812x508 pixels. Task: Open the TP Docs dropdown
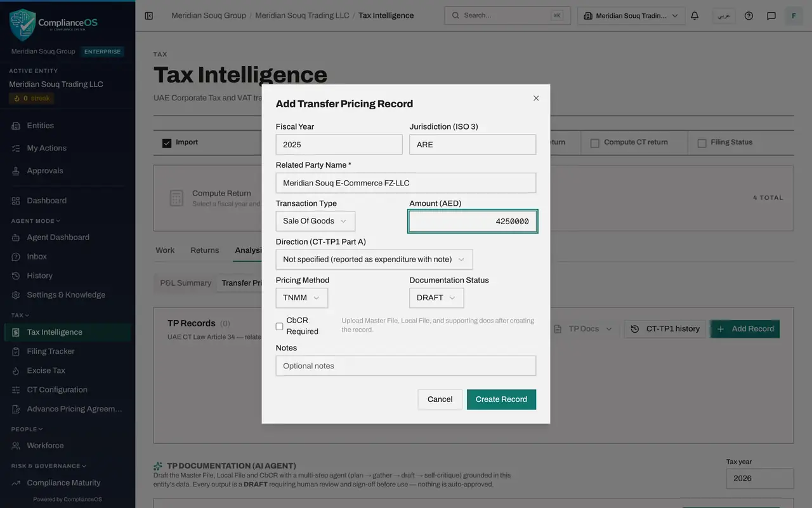[582, 329]
